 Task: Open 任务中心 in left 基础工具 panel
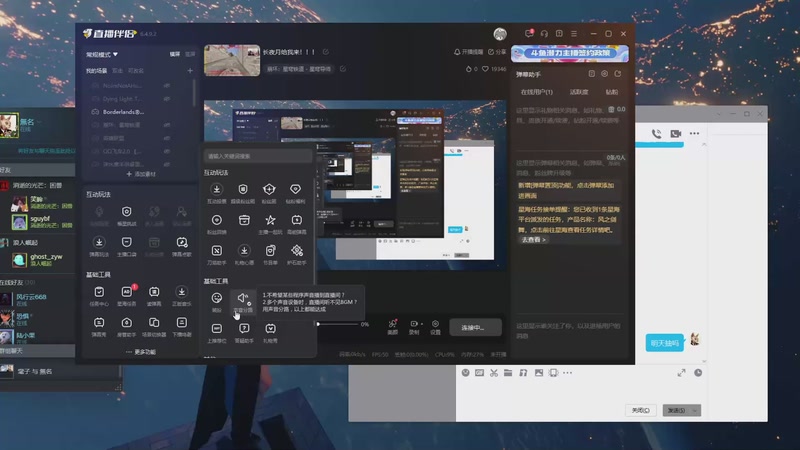(x=99, y=295)
